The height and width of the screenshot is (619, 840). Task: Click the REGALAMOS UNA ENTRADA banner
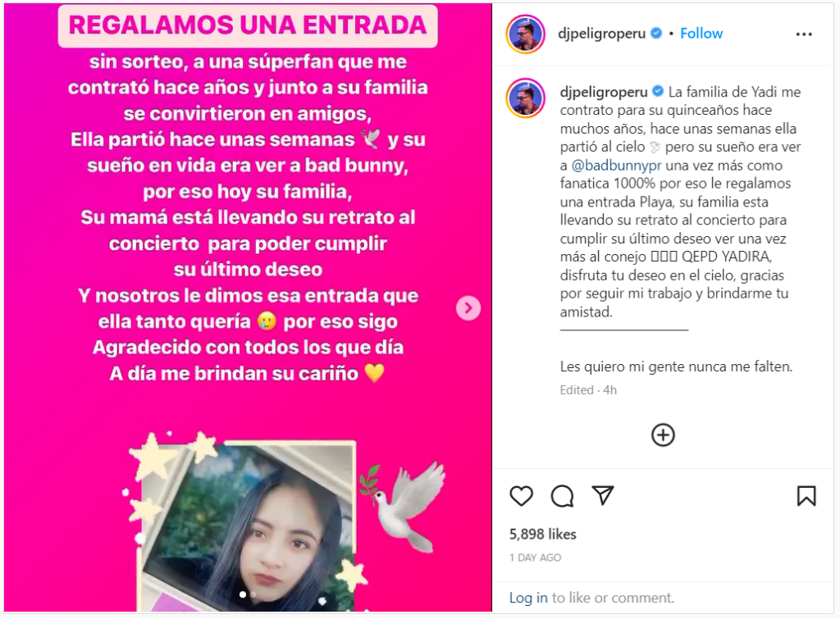click(x=248, y=25)
